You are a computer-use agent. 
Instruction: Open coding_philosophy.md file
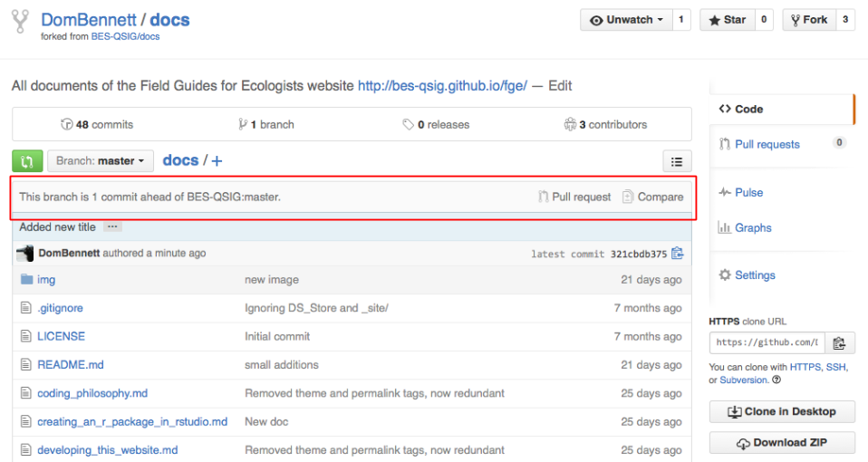click(92, 393)
